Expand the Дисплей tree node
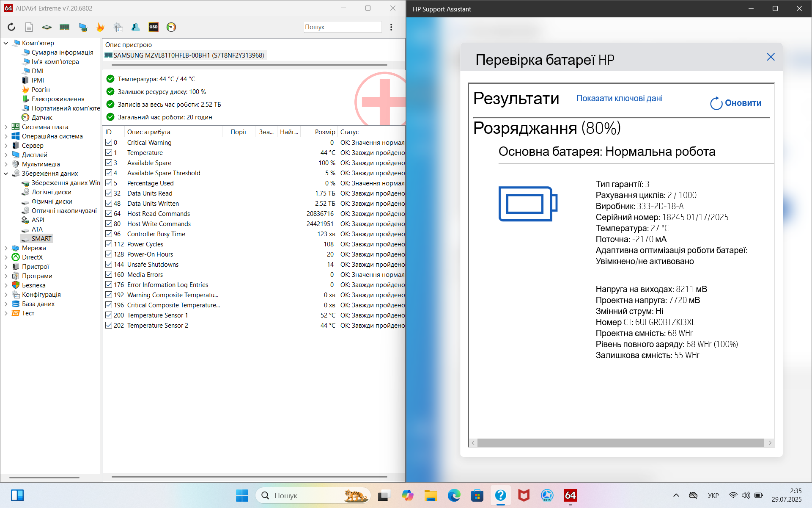The width and height of the screenshot is (812, 508). click(x=6, y=155)
